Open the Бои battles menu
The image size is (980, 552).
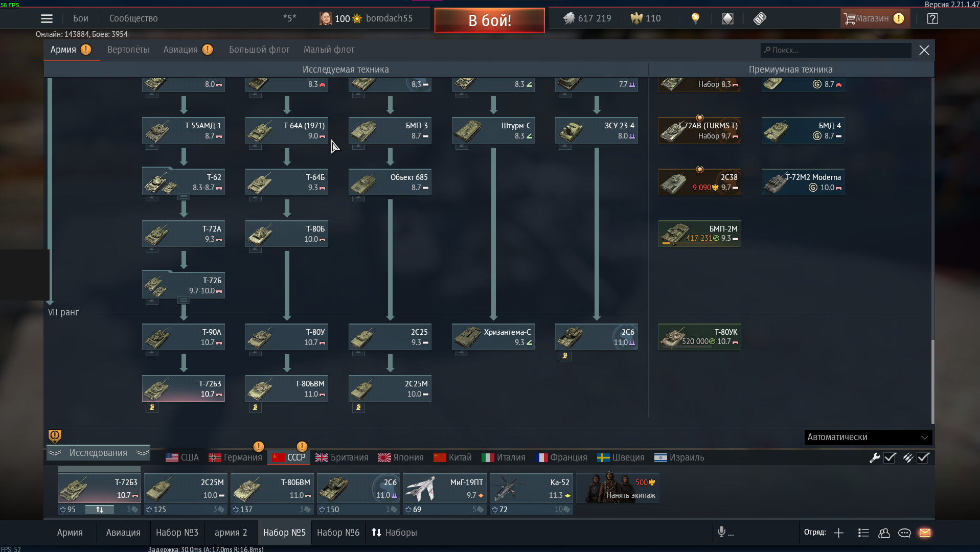pos(80,18)
